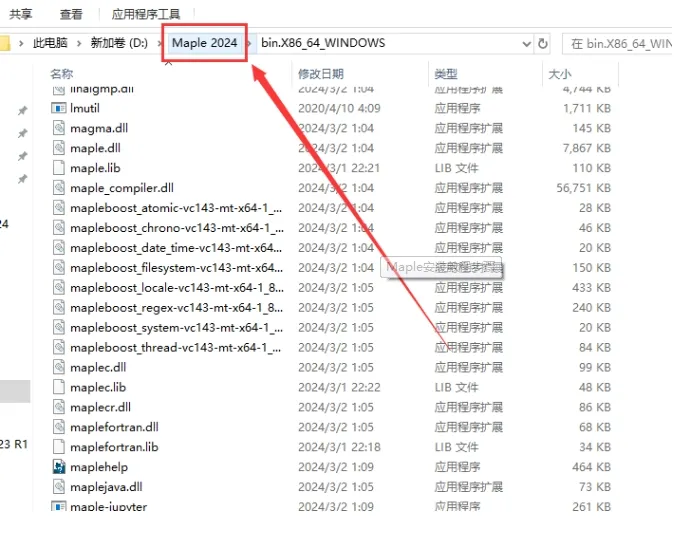Click file name lmutil
The image size is (683, 545).
coord(85,108)
